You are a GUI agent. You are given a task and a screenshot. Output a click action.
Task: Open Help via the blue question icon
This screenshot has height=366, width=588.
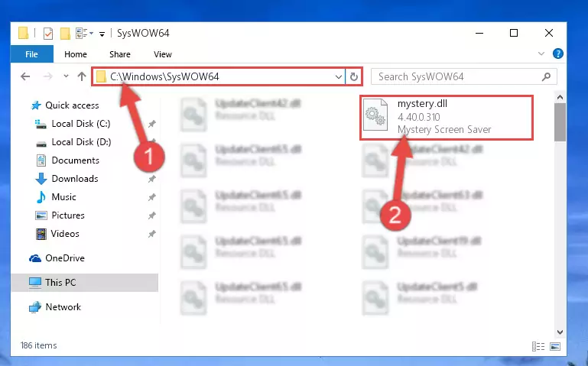coord(557,53)
